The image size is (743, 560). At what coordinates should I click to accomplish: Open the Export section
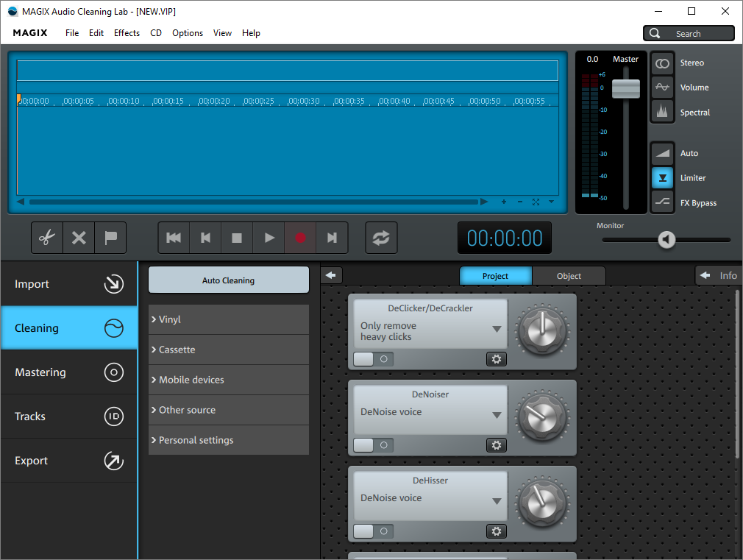click(68, 461)
